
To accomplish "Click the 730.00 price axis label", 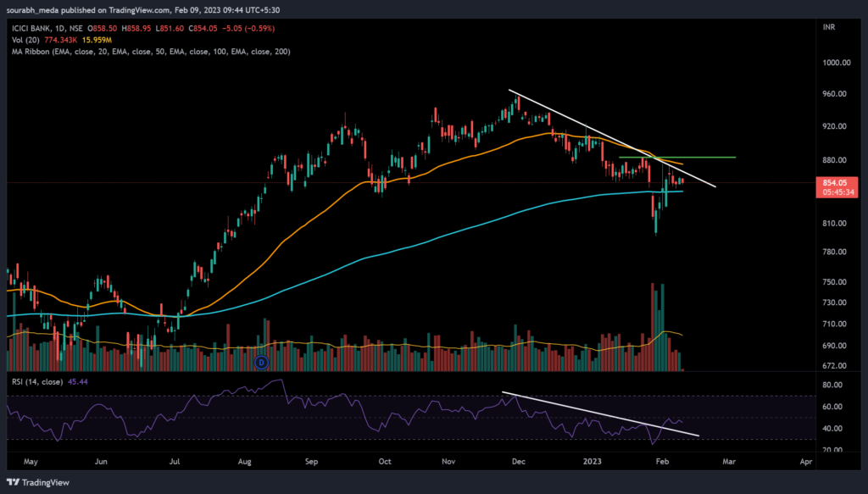I will pyautogui.click(x=835, y=303).
